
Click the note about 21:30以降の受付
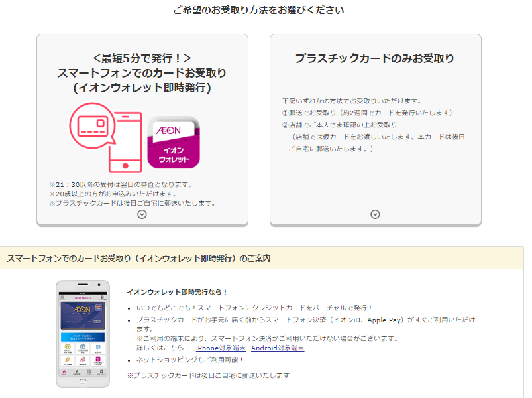click(x=121, y=184)
